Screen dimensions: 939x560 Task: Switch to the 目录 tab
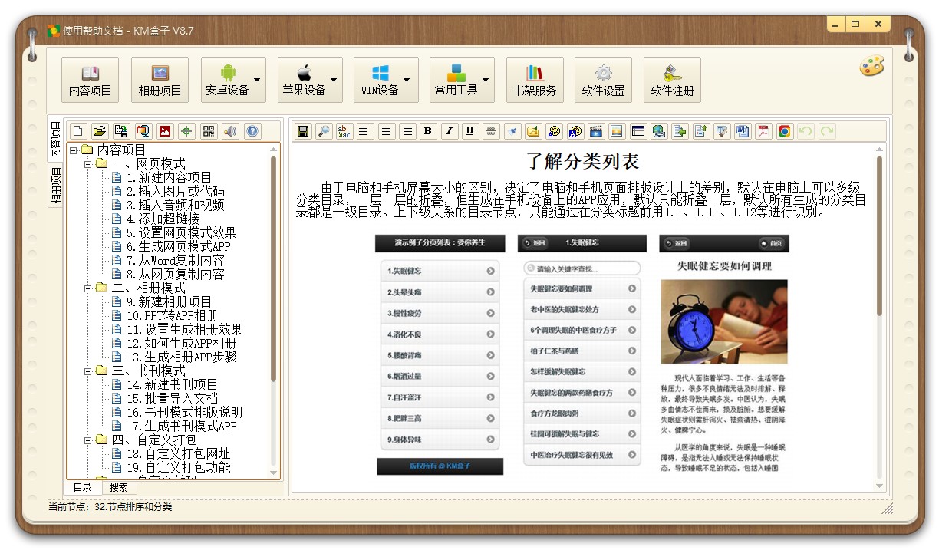tap(83, 487)
